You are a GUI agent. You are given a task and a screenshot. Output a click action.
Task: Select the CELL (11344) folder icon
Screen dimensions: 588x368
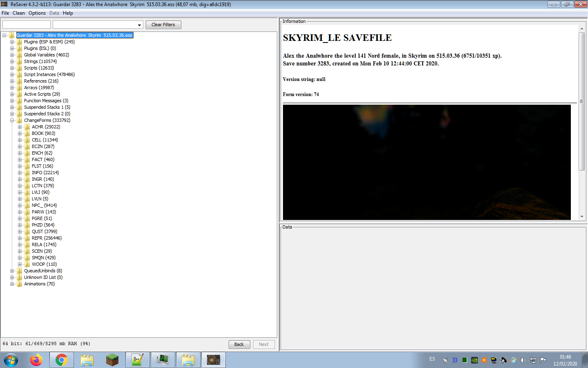point(27,140)
